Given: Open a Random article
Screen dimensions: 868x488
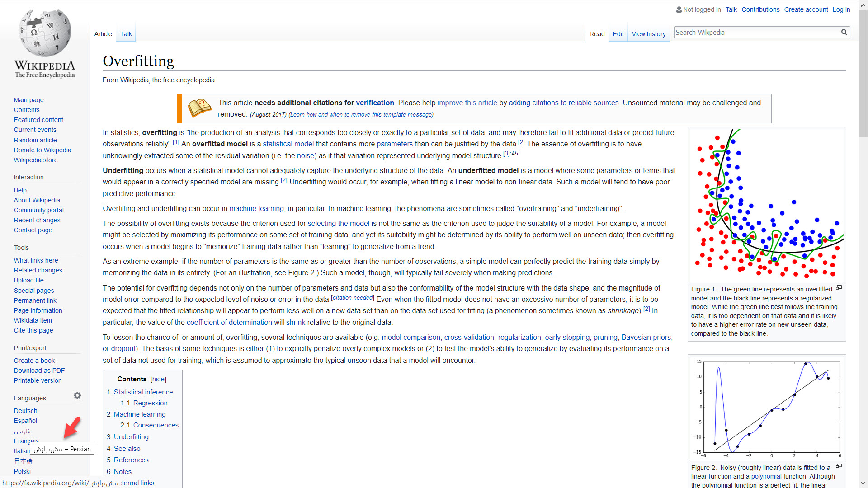Looking at the screenshot, I should (x=35, y=140).
